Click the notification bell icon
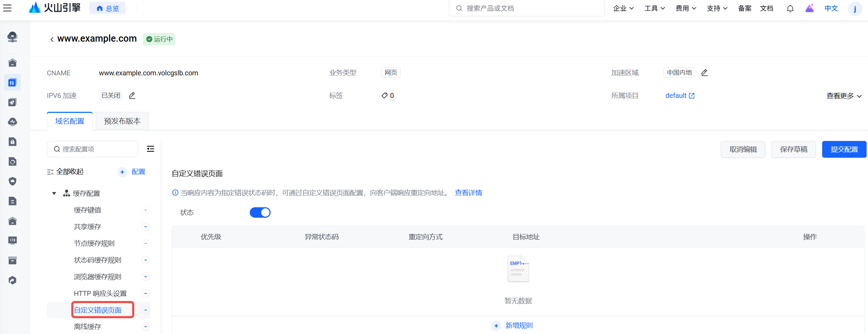Viewport: 868px width, 334px height. pos(790,8)
